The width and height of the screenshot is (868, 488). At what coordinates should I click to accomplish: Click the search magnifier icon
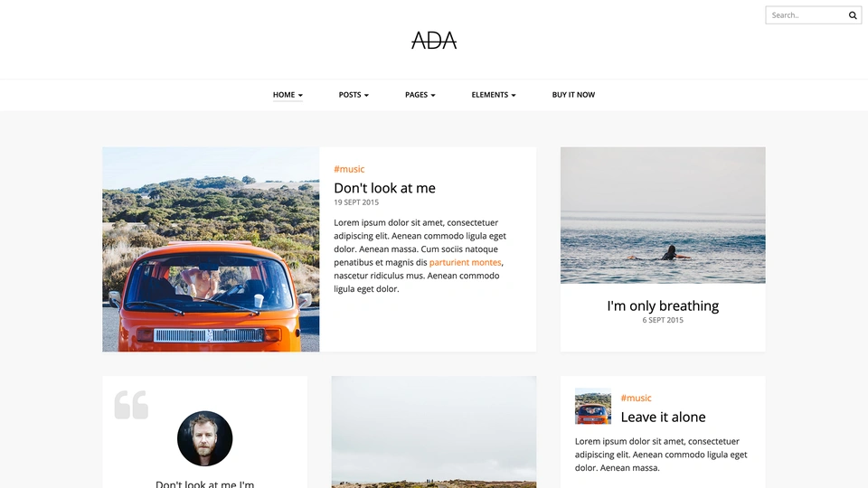tap(853, 15)
